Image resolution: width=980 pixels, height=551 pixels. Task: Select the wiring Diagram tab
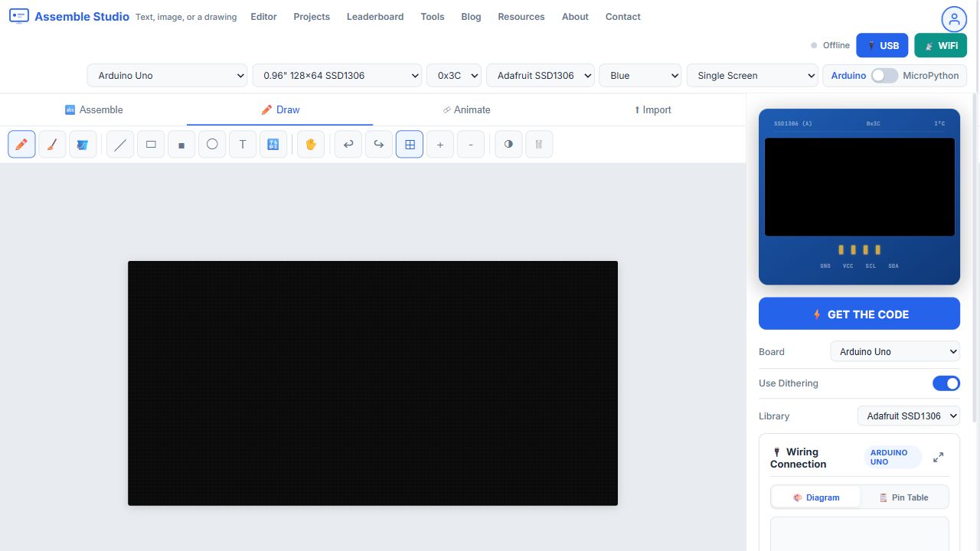[x=816, y=497]
